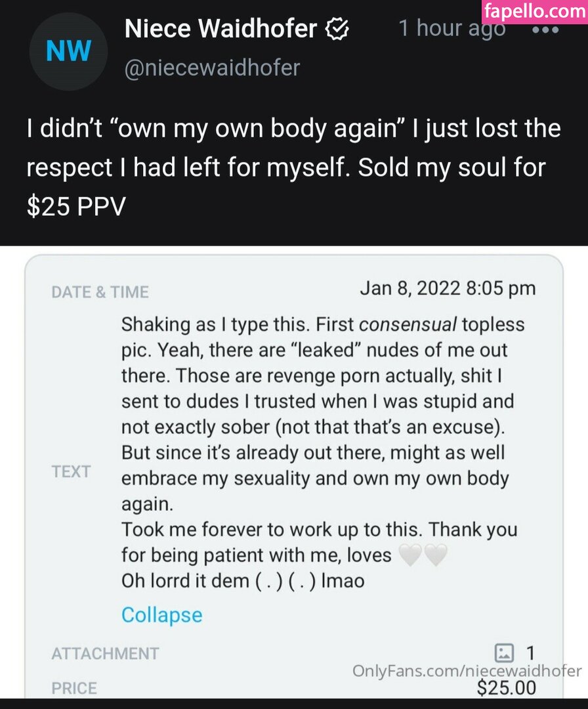Click the ATTACHMENT field label
The width and height of the screenshot is (588, 709).
[x=105, y=654]
